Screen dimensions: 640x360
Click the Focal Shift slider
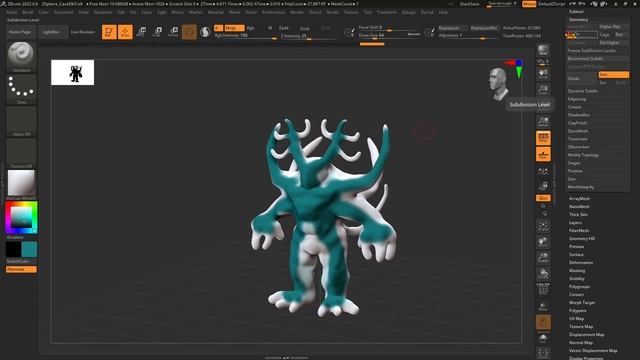tap(390, 27)
